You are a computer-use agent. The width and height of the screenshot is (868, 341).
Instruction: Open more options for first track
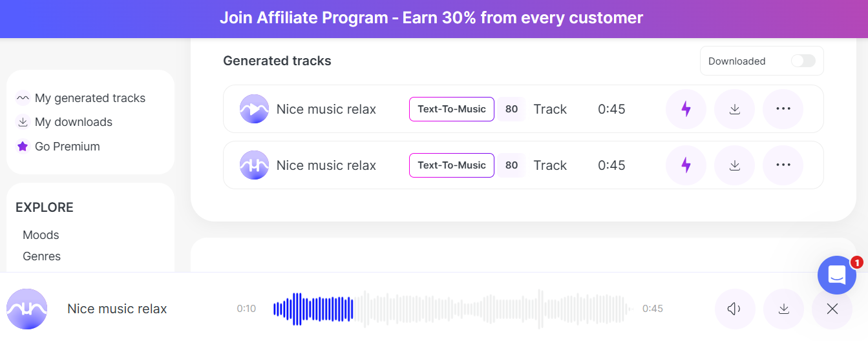pos(783,109)
